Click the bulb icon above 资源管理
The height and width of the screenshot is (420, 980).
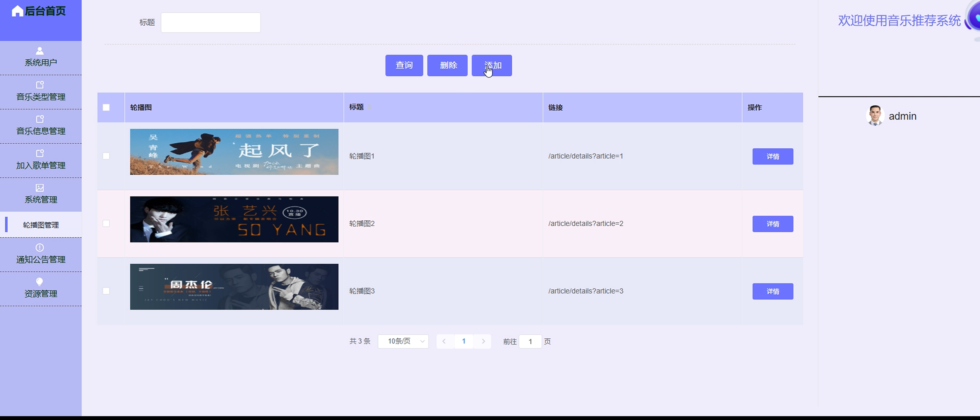pyautogui.click(x=39, y=282)
